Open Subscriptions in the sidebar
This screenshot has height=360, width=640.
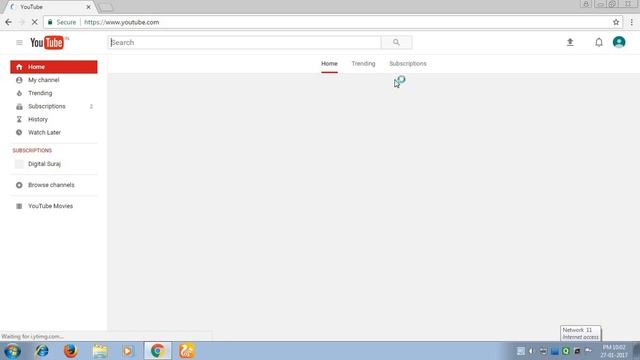[x=54, y=106]
